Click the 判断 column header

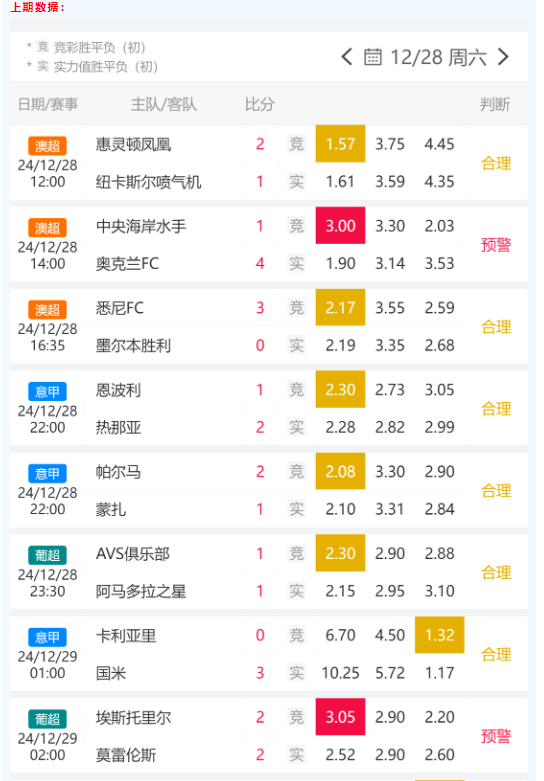pyautogui.click(x=495, y=105)
